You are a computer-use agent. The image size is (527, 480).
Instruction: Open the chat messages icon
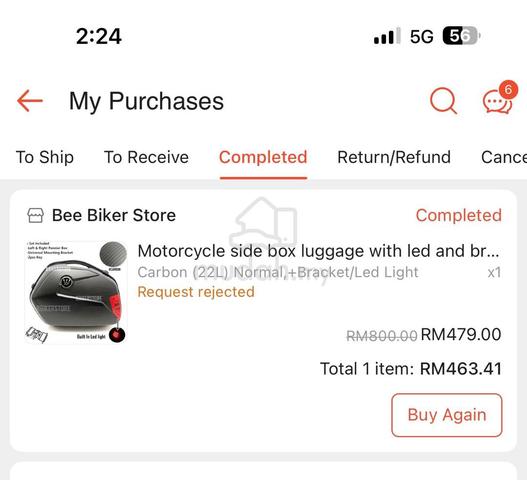tap(497, 102)
